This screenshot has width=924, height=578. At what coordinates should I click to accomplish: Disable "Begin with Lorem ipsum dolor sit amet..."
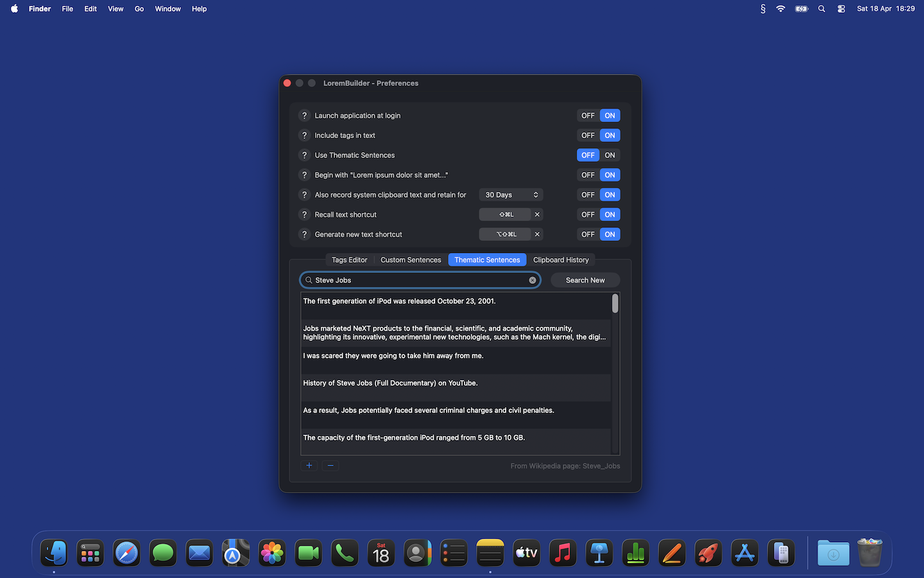pos(587,175)
